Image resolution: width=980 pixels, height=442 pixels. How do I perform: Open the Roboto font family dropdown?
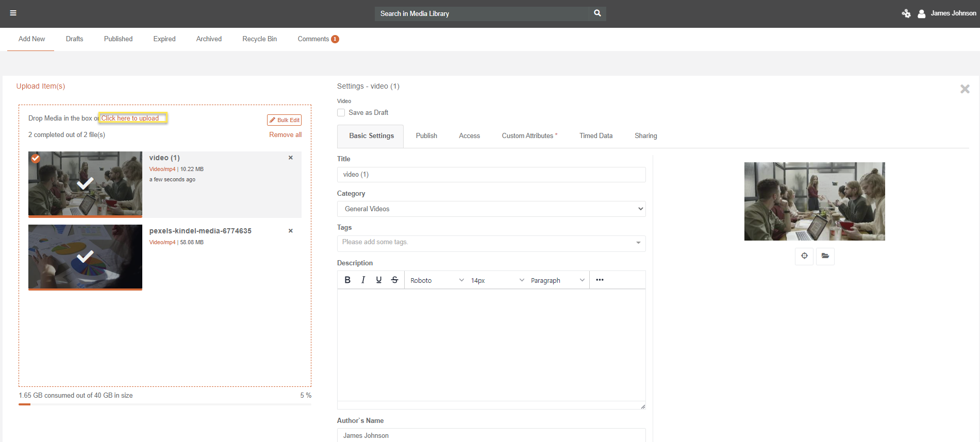click(437, 280)
